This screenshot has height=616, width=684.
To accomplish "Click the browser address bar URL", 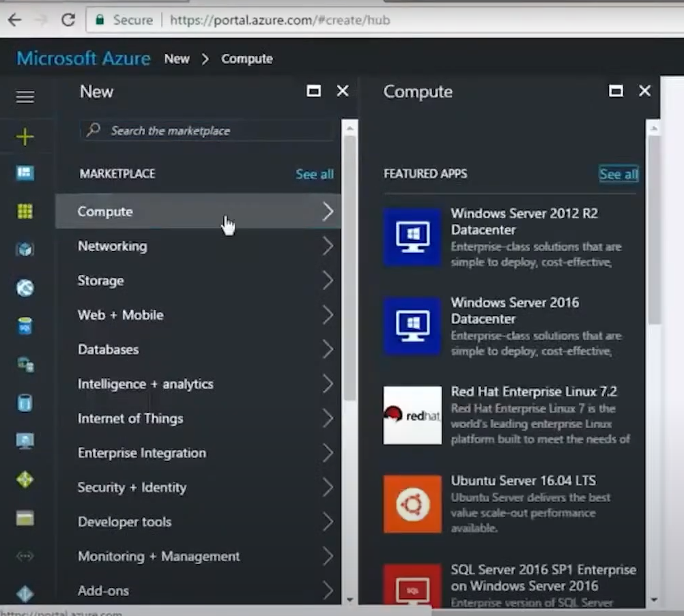I will (x=280, y=20).
